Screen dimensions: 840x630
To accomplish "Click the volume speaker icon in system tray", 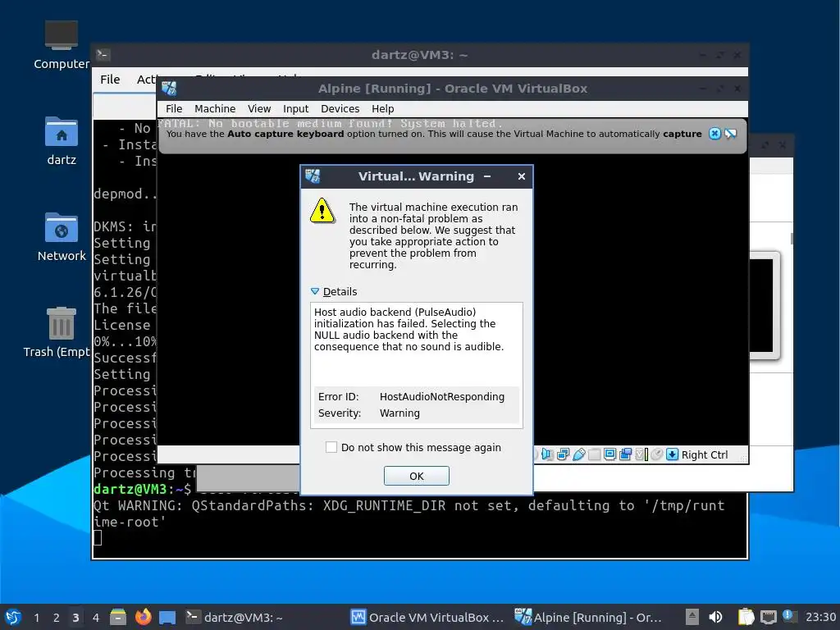I will [x=715, y=617].
